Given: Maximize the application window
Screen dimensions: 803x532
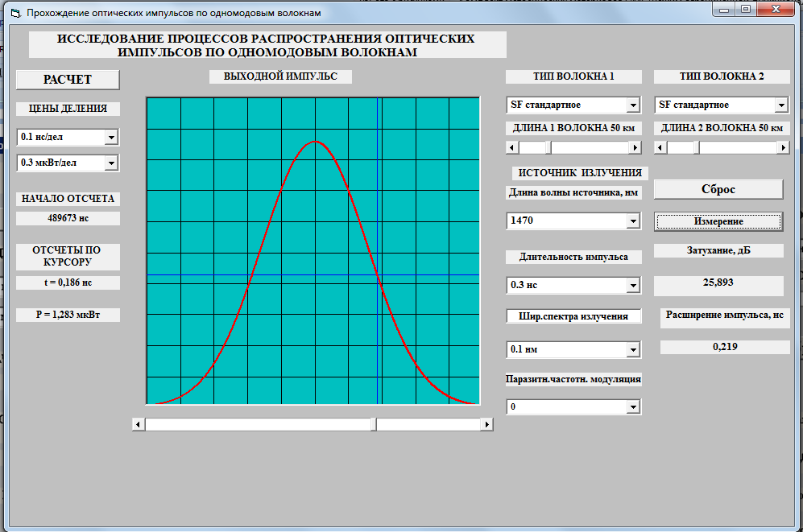Looking at the screenshot, I should [746, 9].
